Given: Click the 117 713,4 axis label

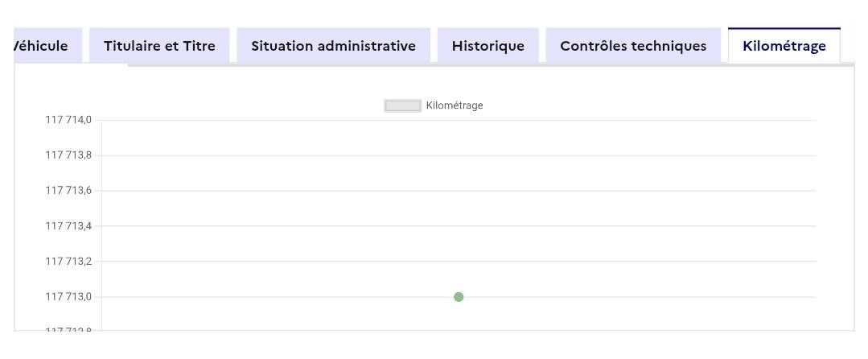Looking at the screenshot, I should point(68,226).
